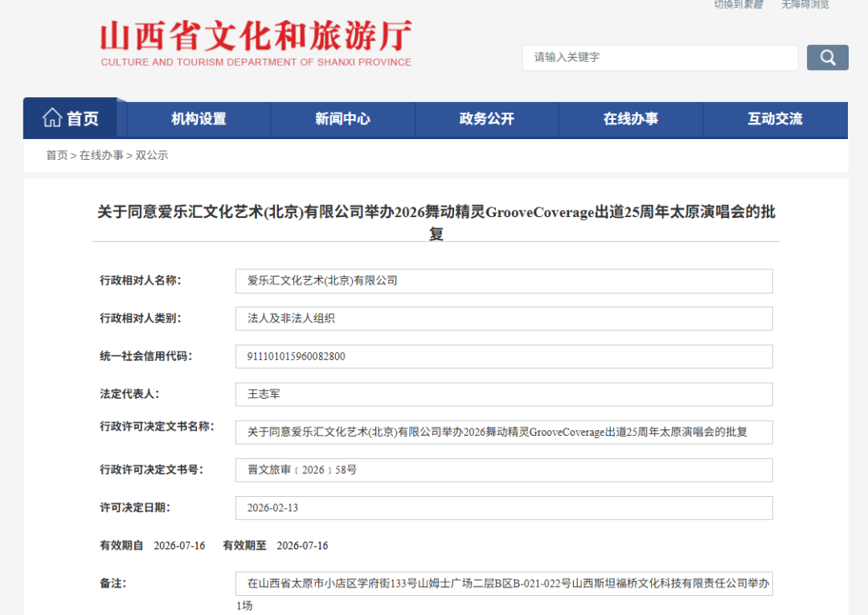Image resolution: width=868 pixels, height=615 pixels.
Task: Click 在线办事 in the breadcrumb path
Action: click(x=101, y=155)
